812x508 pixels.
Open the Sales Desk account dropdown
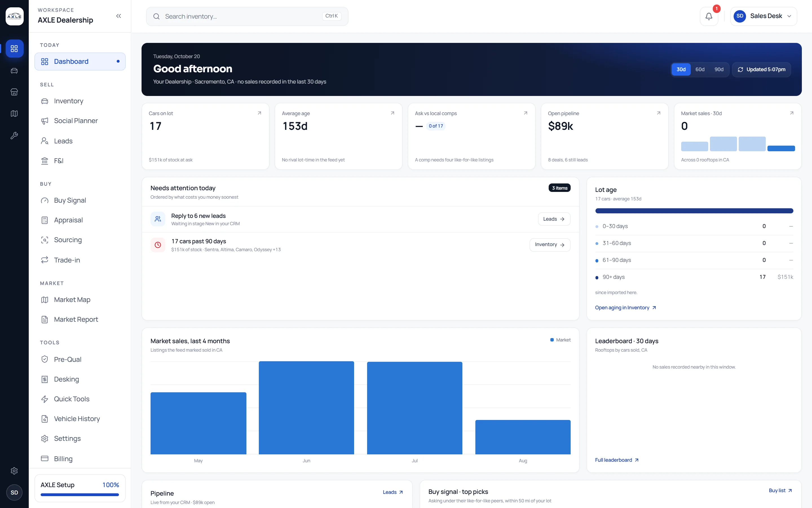(x=763, y=16)
